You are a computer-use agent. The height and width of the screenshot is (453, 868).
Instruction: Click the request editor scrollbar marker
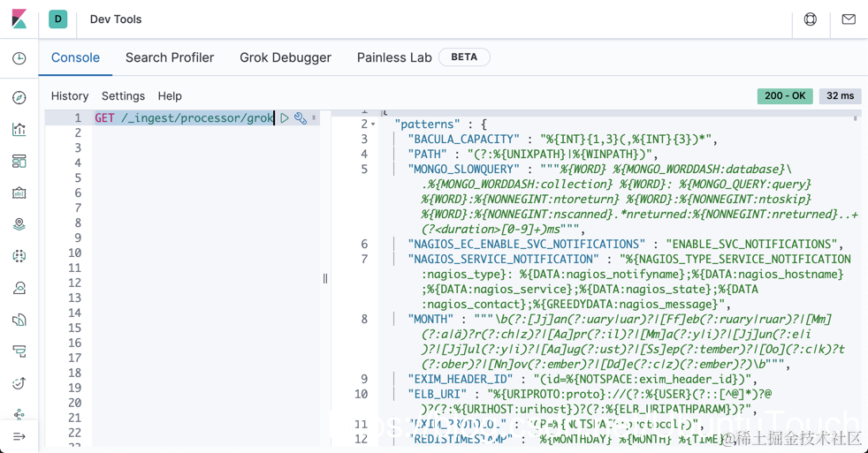314,117
